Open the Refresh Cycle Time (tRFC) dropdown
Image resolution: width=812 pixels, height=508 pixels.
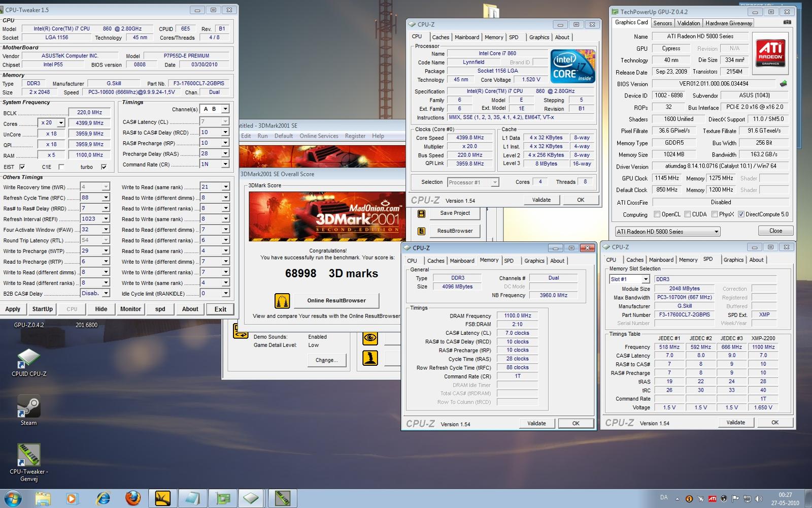[x=106, y=198]
